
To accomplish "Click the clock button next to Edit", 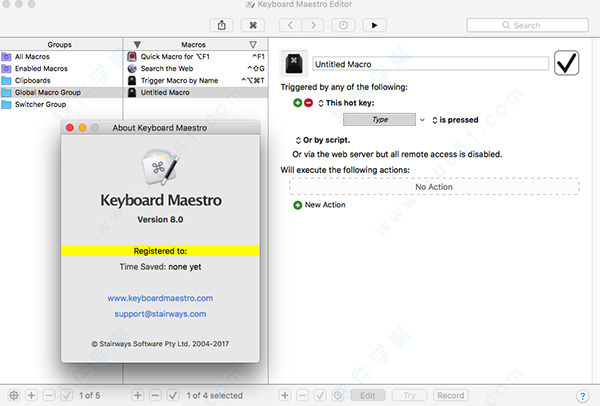I will (x=338, y=395).
